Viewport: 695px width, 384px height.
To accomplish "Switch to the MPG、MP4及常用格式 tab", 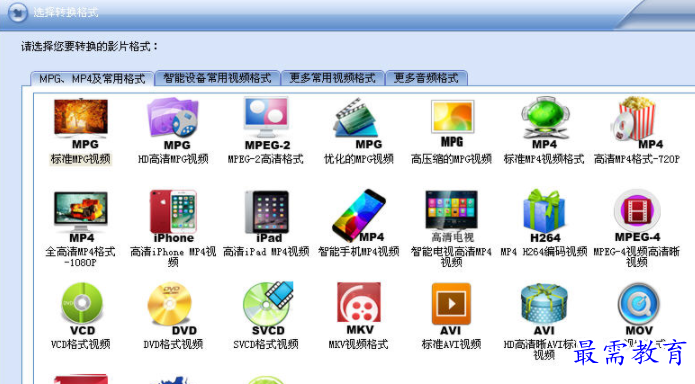I will coord(92,79).
